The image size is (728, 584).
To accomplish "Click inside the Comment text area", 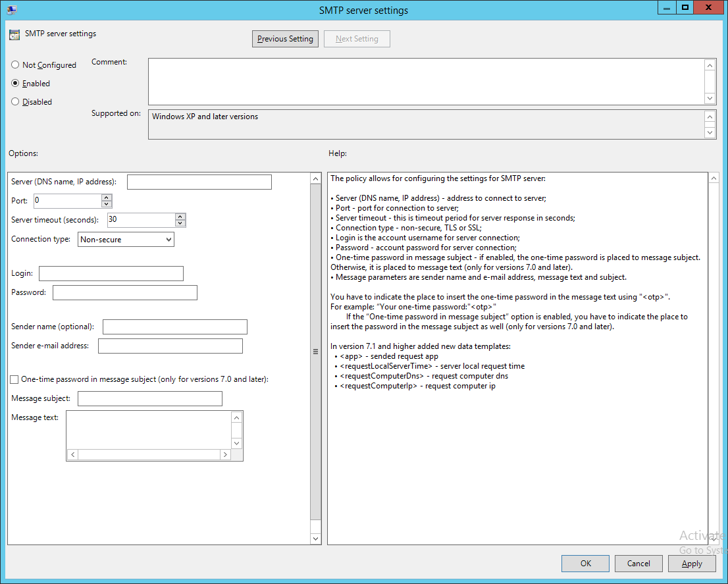I will pyautogui.click(x=425, y=81).
